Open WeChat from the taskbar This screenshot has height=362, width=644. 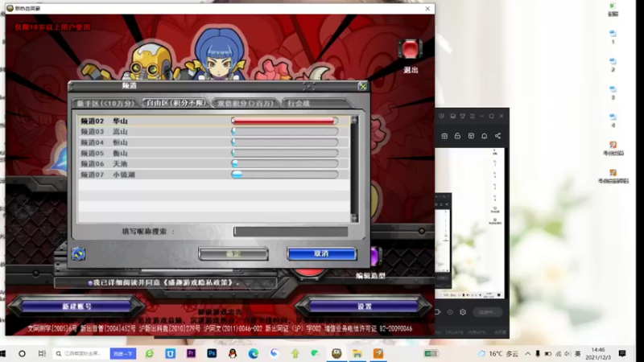(316, 353)
